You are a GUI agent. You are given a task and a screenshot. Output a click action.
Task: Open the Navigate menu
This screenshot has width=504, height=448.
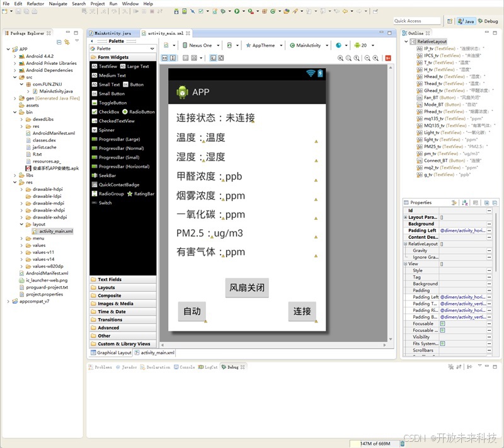tap(58, 4)
